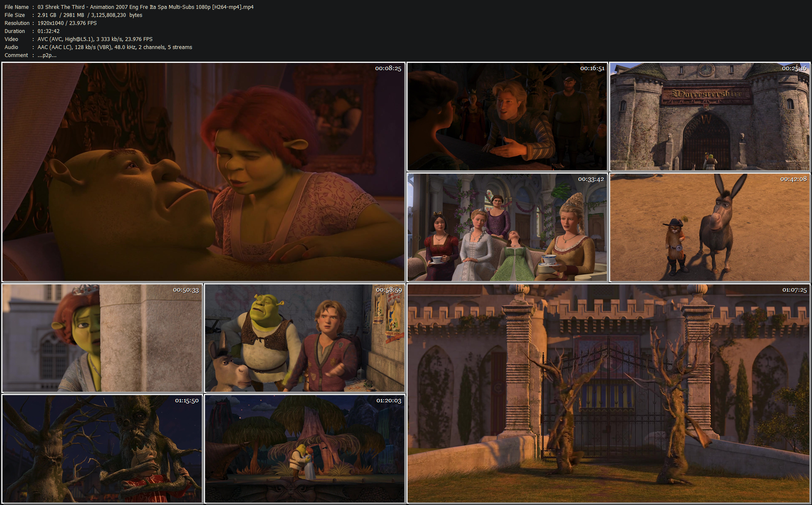Click the Comment p2p text
The width and height of the screenshot is (812, 505).
click(x=47, y=55)
